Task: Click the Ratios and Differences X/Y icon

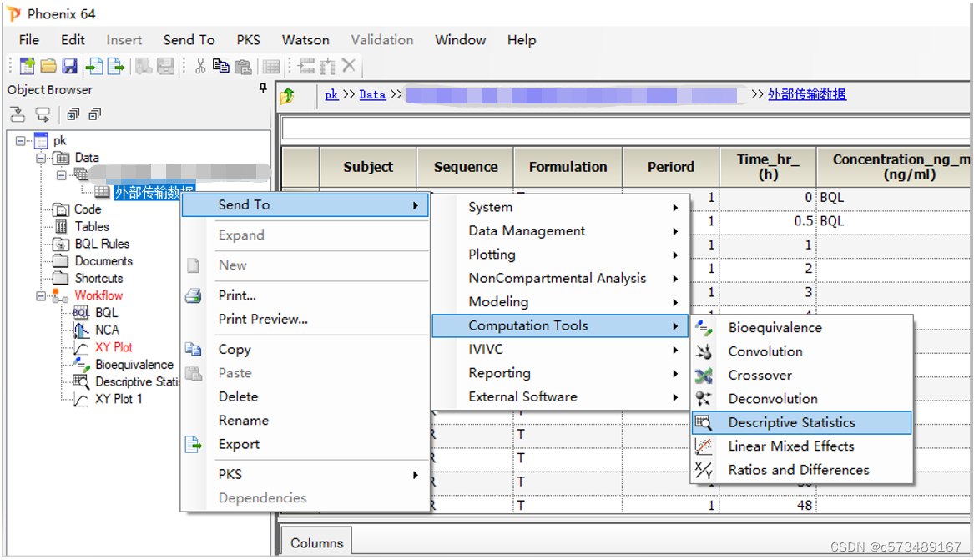Action: coord(704,470)
